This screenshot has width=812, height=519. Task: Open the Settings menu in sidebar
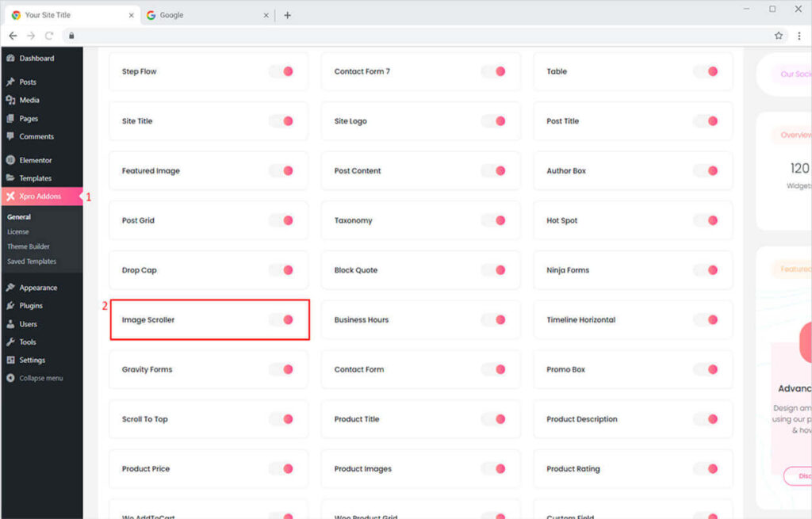[x=32, y=360]
